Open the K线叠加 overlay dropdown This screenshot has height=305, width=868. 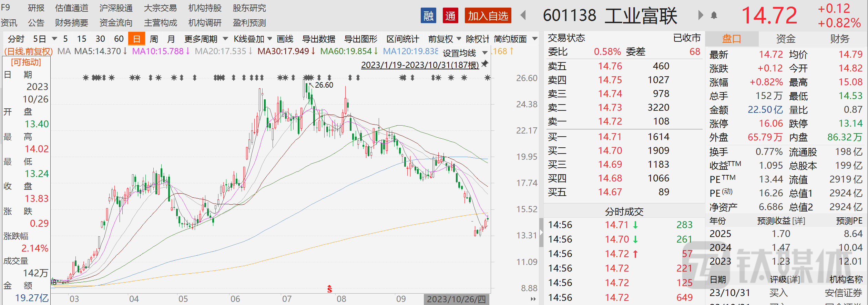point(253,39)
